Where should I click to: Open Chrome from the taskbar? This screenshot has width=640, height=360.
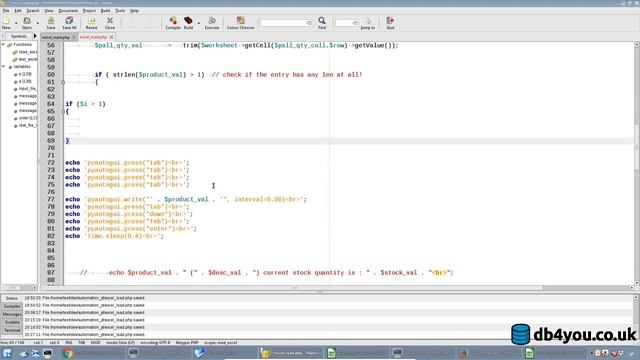click(x=68, y=353)
